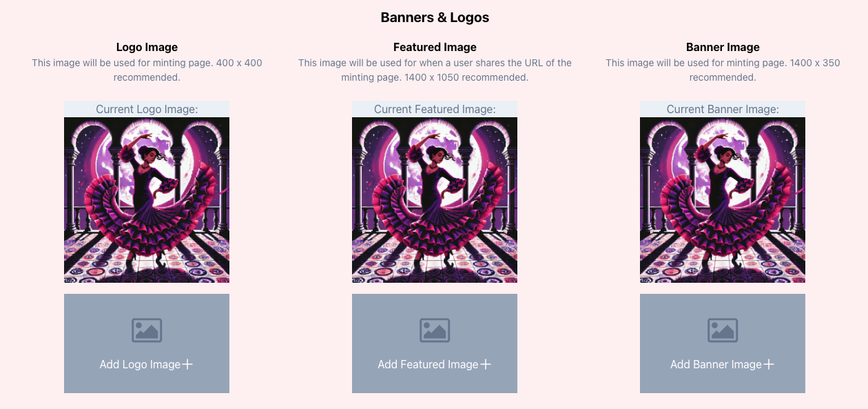This screenshot has width=868, height=409.
Task: Click the Current Featured Image label
Action: click(x=435, y=109)
